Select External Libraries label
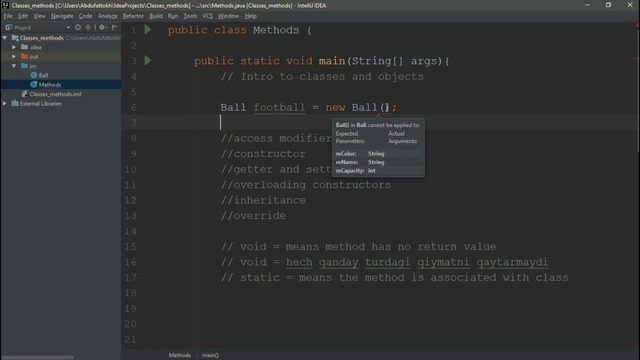 coord(41,103)
